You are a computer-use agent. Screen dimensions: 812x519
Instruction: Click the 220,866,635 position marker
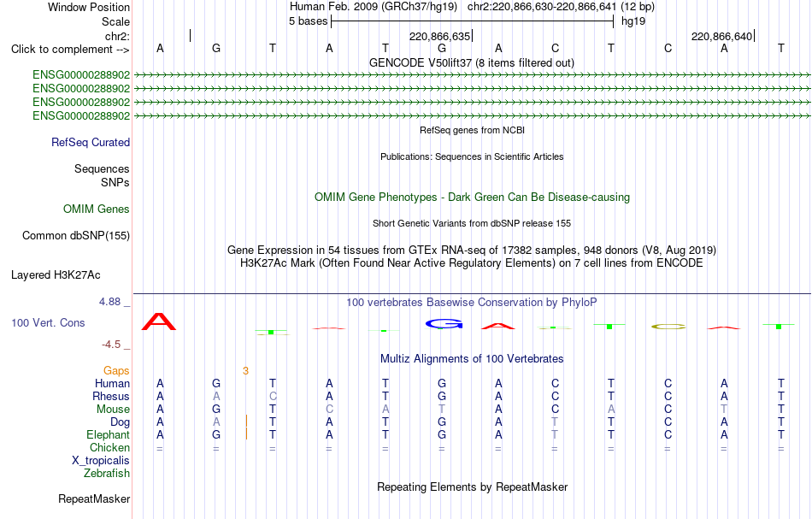coord(439,36)
